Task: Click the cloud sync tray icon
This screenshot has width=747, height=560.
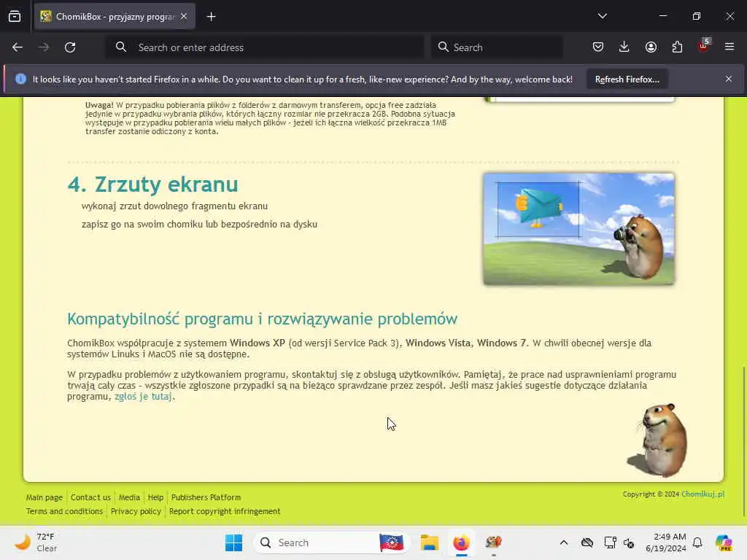Action: click(587, 542)
